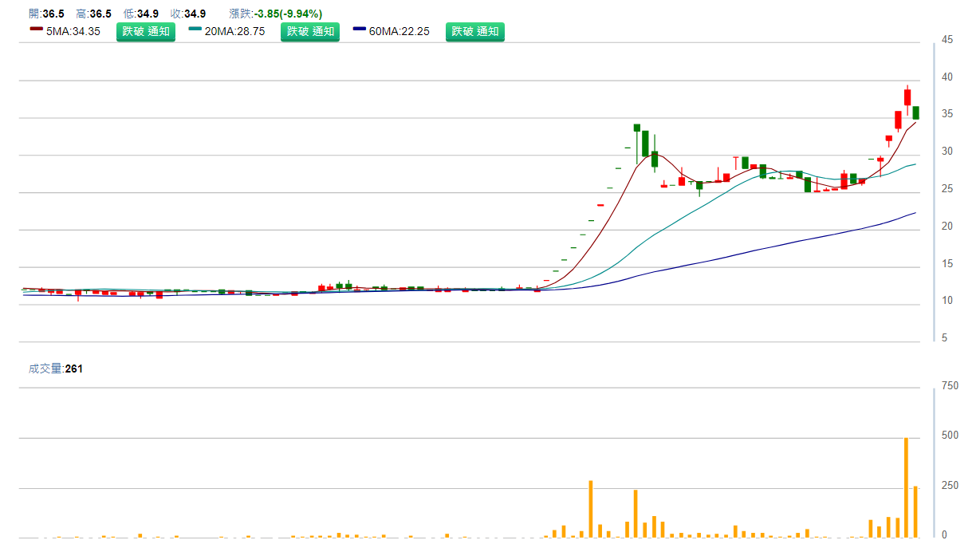Select the 20MA:28.75 legend label
Image resolution: width=980 pixels, height=548 pixels.
[235, 32]
